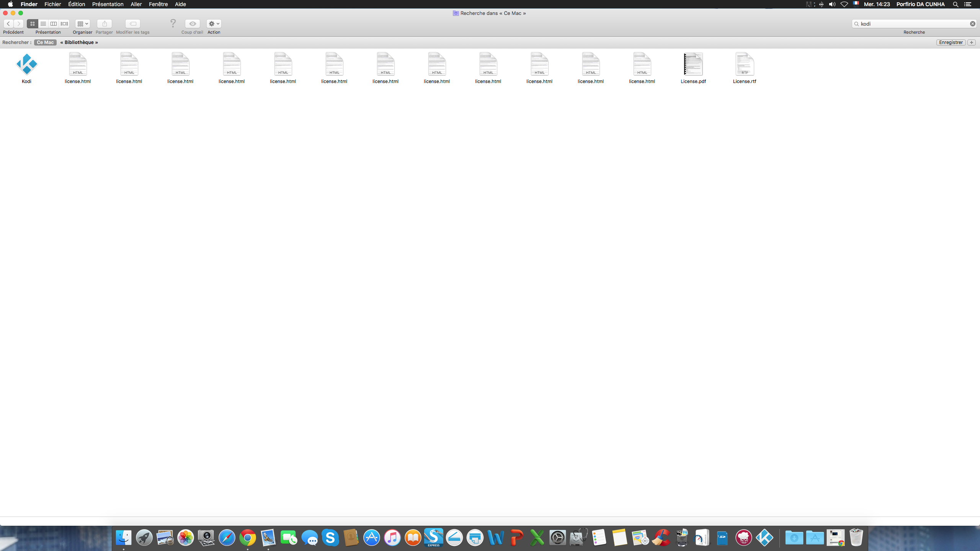The width and height of the screenshot is (980, 551).
Task: Go forward with the right arrow button
Action: (x=18, y=24)
